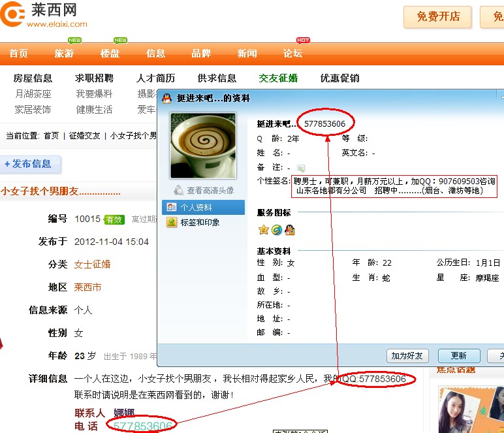Open the coffee cup avatar image
504x433 pixels.
tap(203, 145)
